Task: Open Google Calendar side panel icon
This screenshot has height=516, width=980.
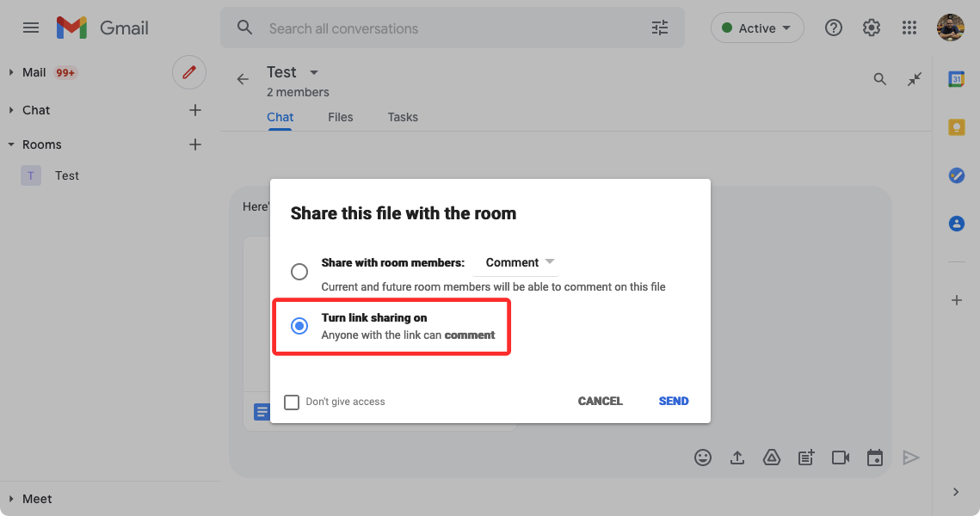Action: 956,79
